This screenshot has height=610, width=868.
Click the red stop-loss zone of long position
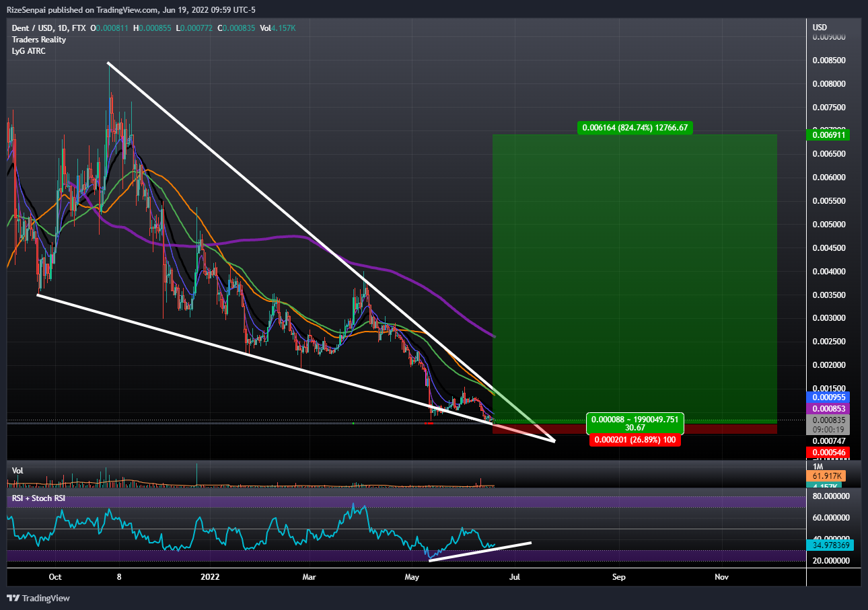(635, 428)
